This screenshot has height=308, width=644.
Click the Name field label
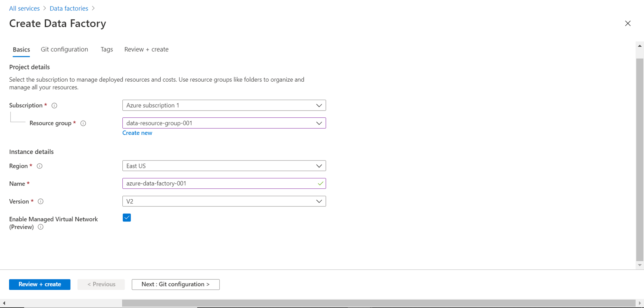tap(17, 184)
